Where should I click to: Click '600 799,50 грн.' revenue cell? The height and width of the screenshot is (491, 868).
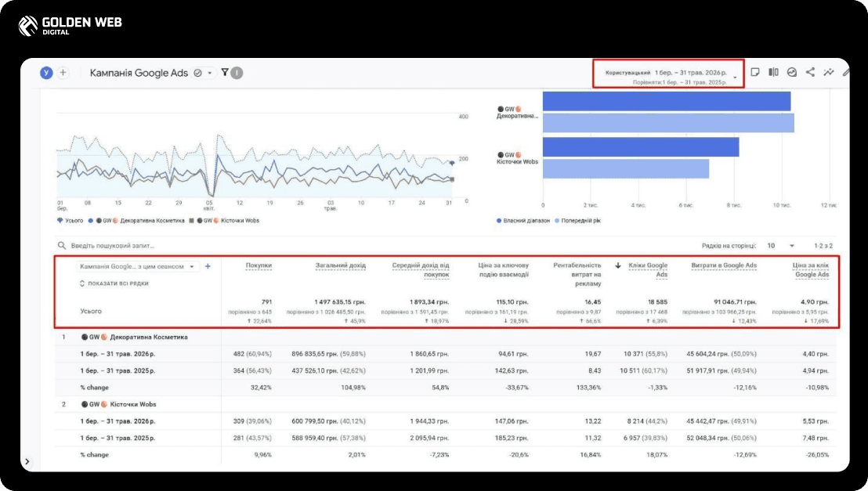click(328, 421)
